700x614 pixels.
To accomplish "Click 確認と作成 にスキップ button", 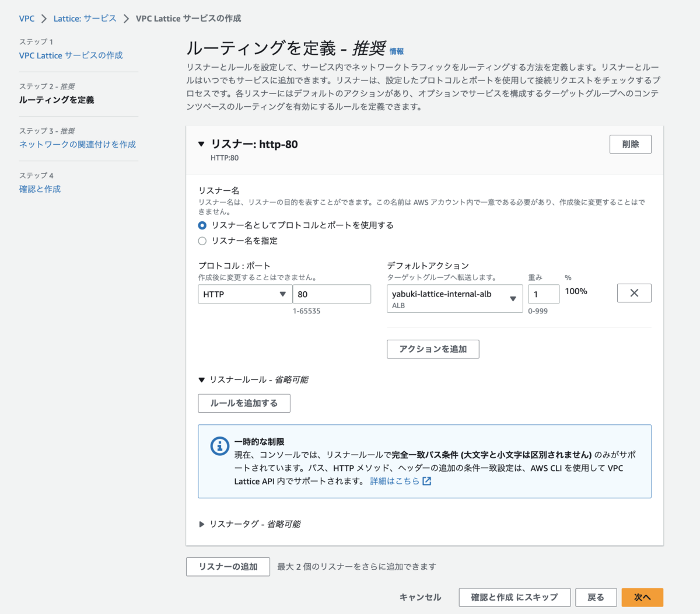I will [514, 597].
